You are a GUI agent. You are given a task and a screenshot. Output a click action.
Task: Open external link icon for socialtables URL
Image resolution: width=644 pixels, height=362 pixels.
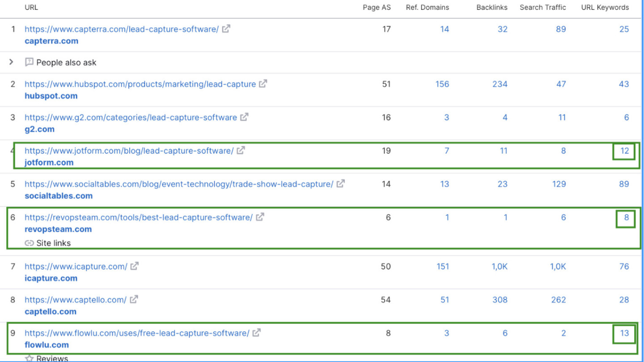point(341,183)
